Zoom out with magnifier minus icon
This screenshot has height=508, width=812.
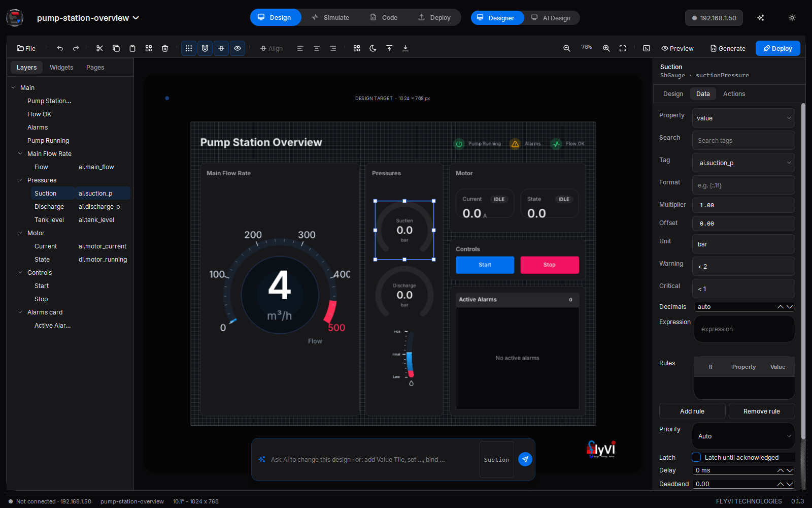(x=567, y=48)
